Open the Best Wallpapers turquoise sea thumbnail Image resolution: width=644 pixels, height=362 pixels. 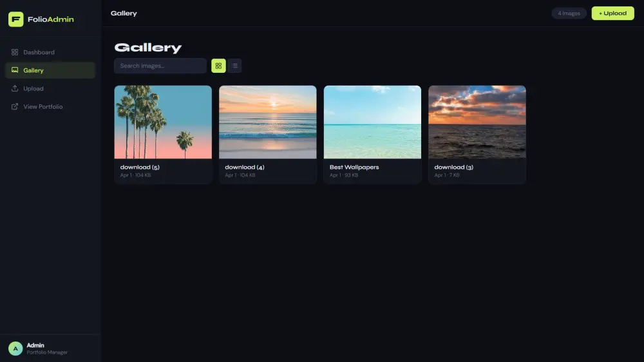click(x=372, y=122)
